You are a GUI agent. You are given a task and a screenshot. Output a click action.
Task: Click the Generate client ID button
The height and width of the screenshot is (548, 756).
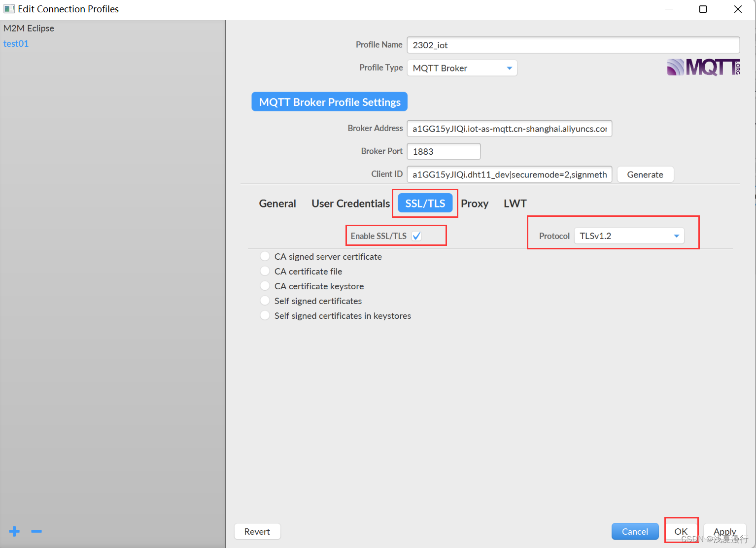point(645,174)
